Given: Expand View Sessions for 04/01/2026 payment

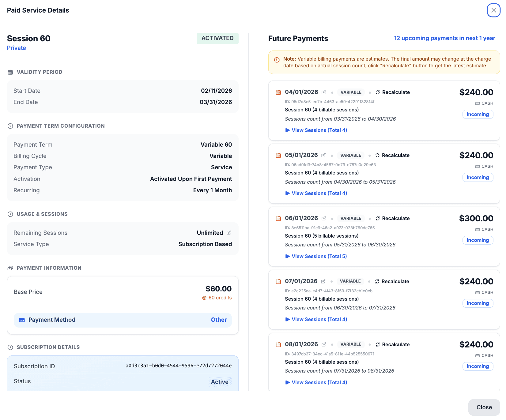Looking at the screenshot, I should click(316, 130).
